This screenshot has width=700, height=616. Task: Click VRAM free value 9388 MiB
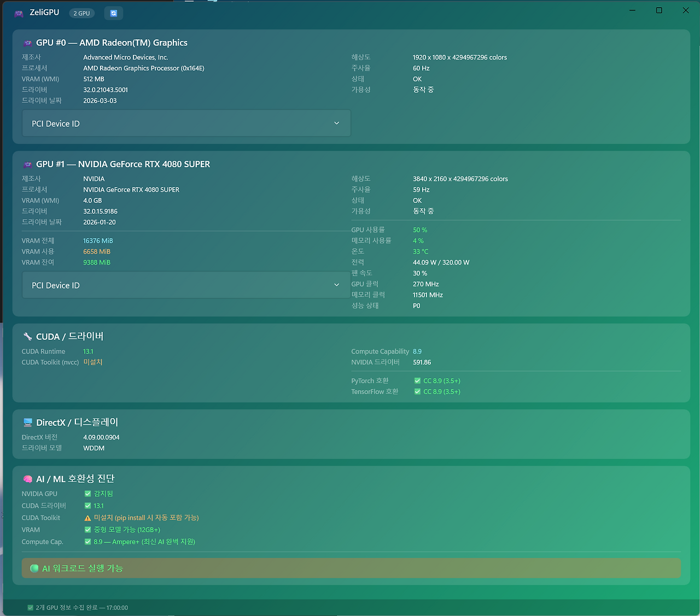click(97, 263)
